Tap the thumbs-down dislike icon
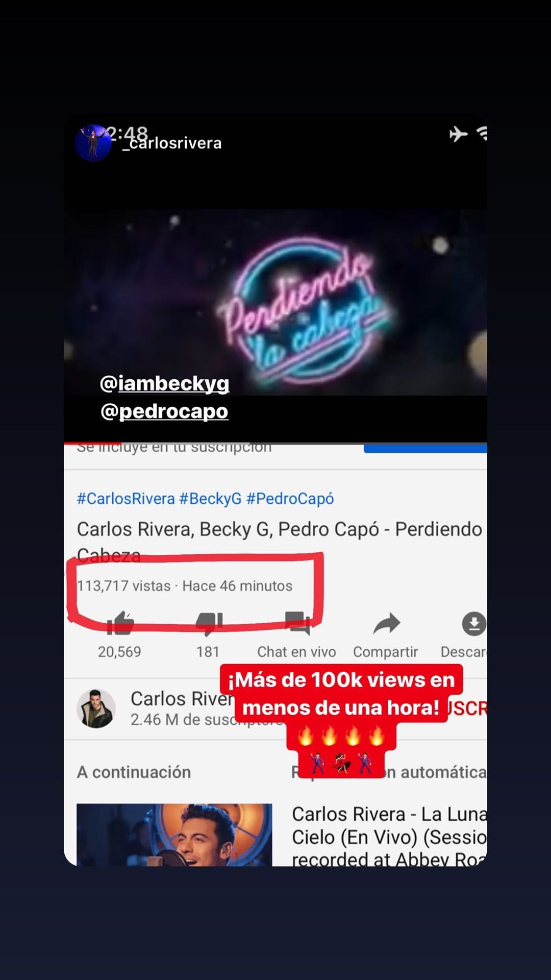 (x=209, y=624)
